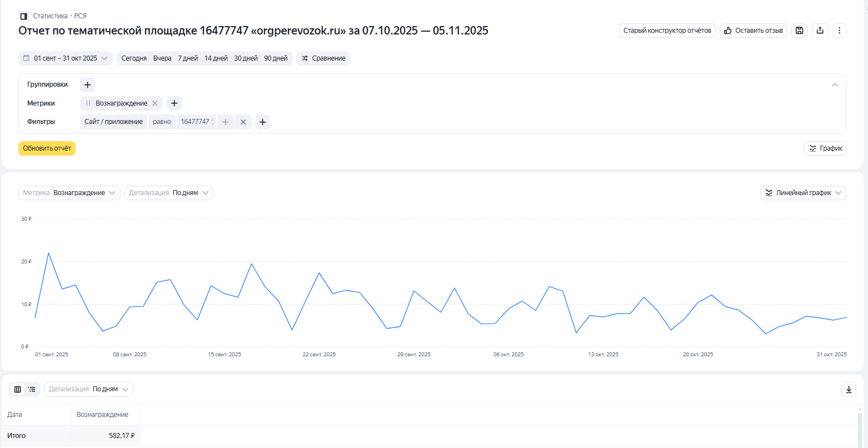Delete the Сайт / приложение filter
This screenshot has width=868, height=448.
pos(243,122)
